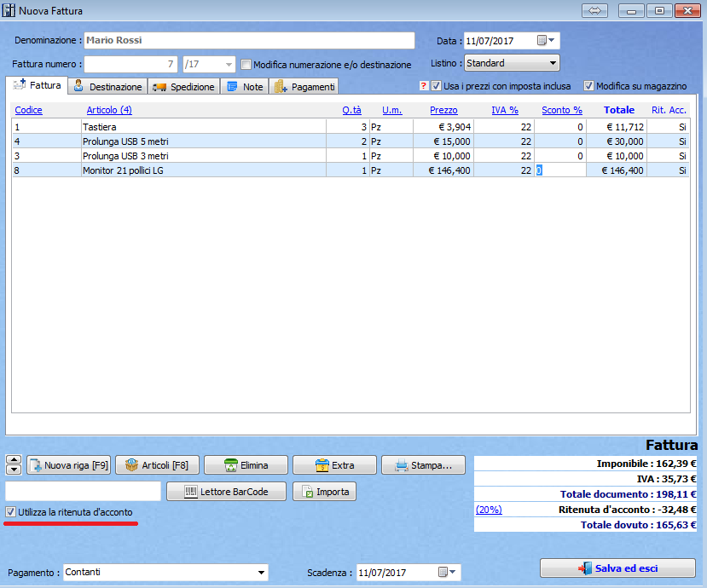
Task: Click the Importa button
Action: [325, 492]
